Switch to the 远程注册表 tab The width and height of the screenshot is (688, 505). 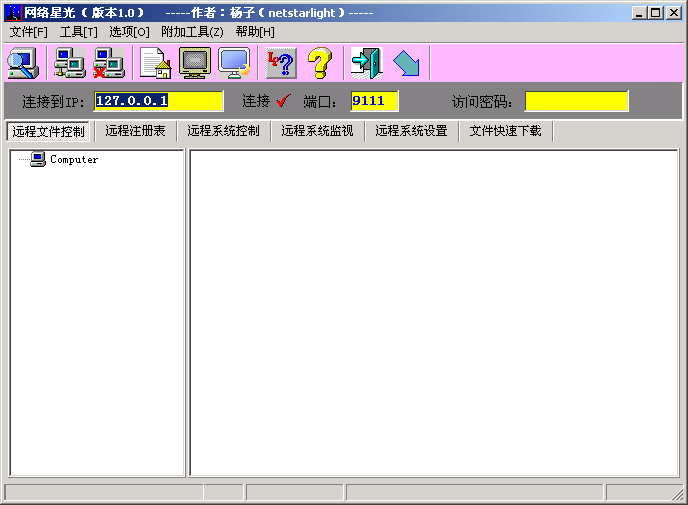point(135,131)
